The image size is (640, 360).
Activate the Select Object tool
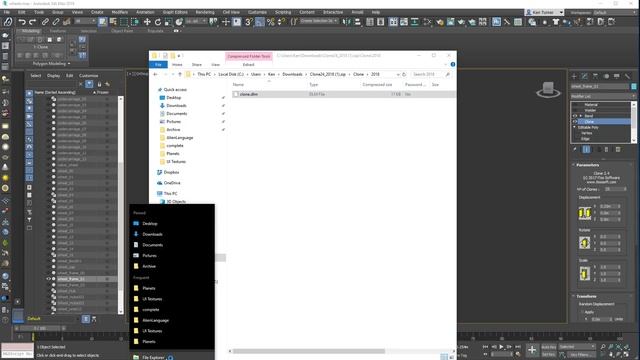(102, 22)
